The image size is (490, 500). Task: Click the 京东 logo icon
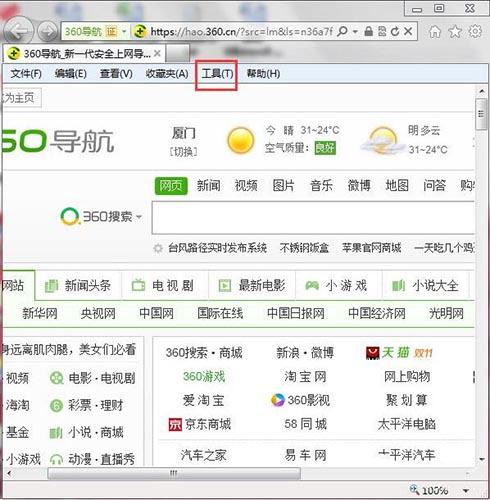[x=175, y=424]
